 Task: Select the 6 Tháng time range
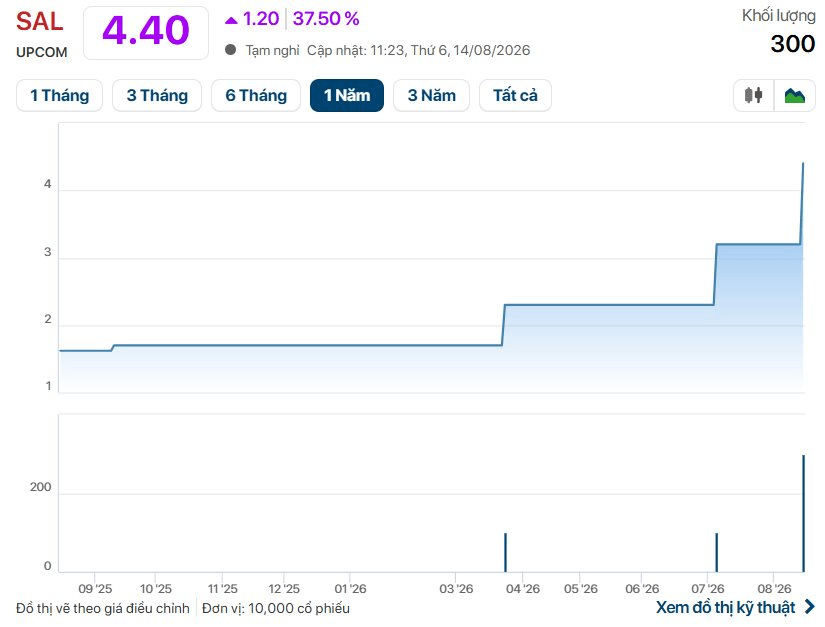[256, 95]
